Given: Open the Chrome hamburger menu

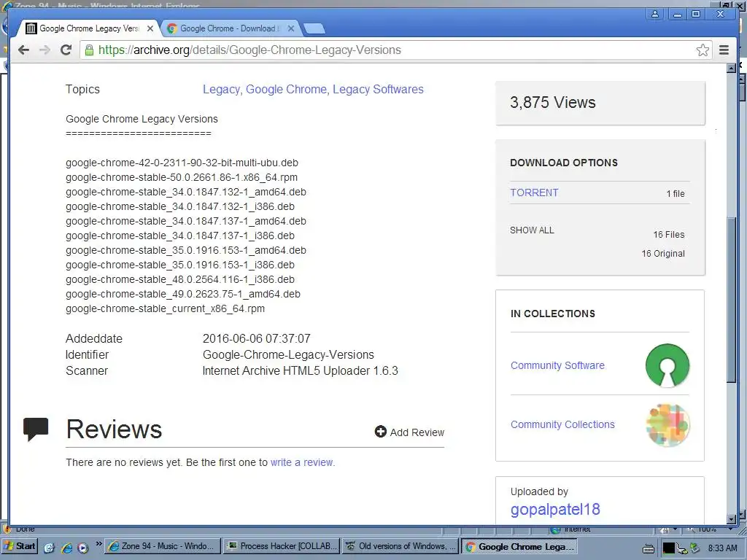Looking at the screenshot, I should click(x=724, y=50).
